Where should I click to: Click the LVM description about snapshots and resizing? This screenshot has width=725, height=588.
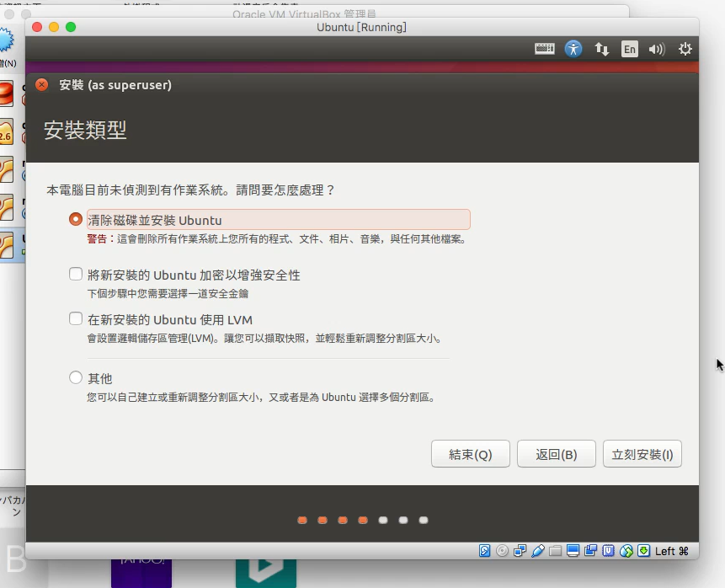pyautogui.click(x=264, y=339)
